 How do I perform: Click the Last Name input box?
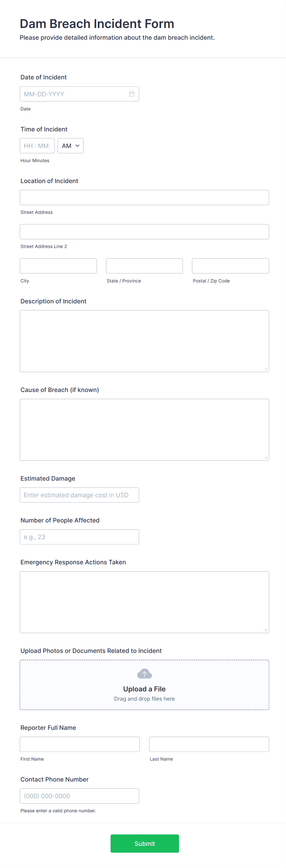pyautogui.click(x=209, y=744)
